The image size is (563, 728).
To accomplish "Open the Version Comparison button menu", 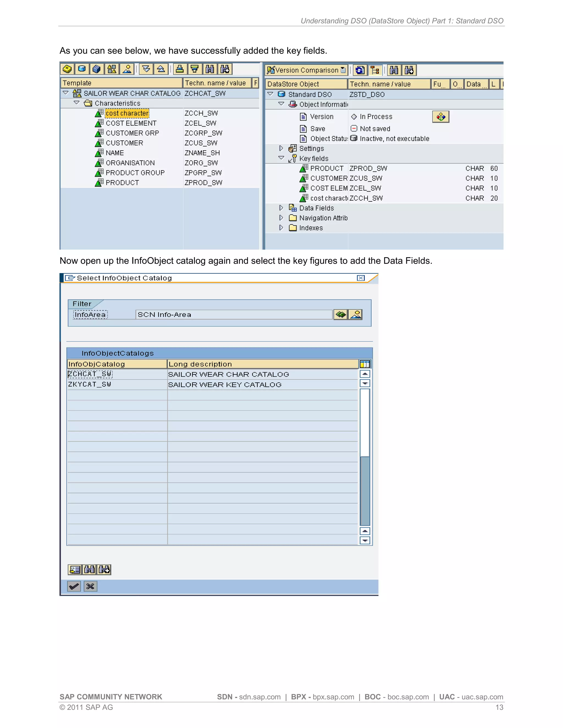I will [306, 70].
